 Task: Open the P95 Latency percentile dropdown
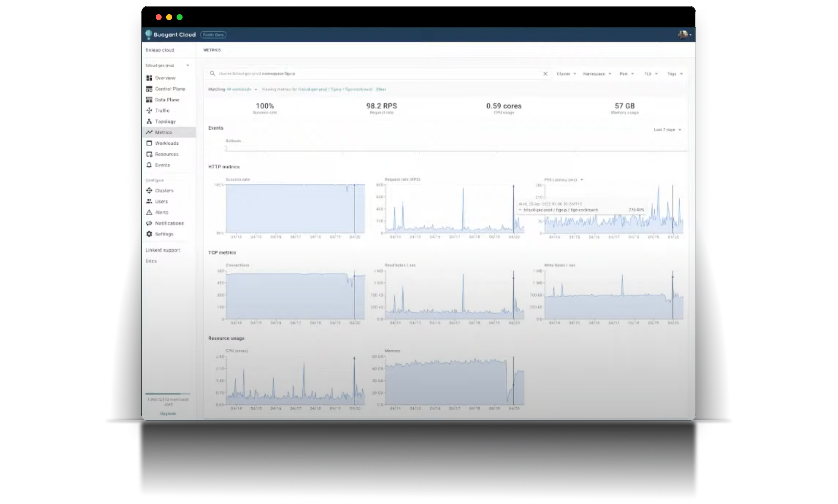coord(582,180)
